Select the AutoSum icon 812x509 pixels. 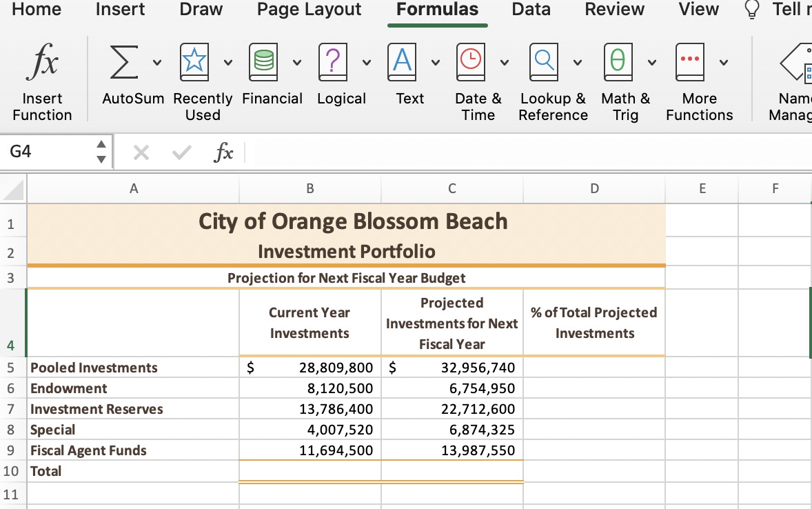[x=123, y=62]
